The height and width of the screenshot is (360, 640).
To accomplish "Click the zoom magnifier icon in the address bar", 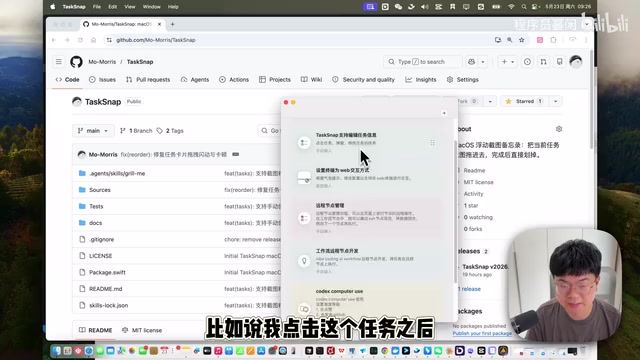I will 510,40.
